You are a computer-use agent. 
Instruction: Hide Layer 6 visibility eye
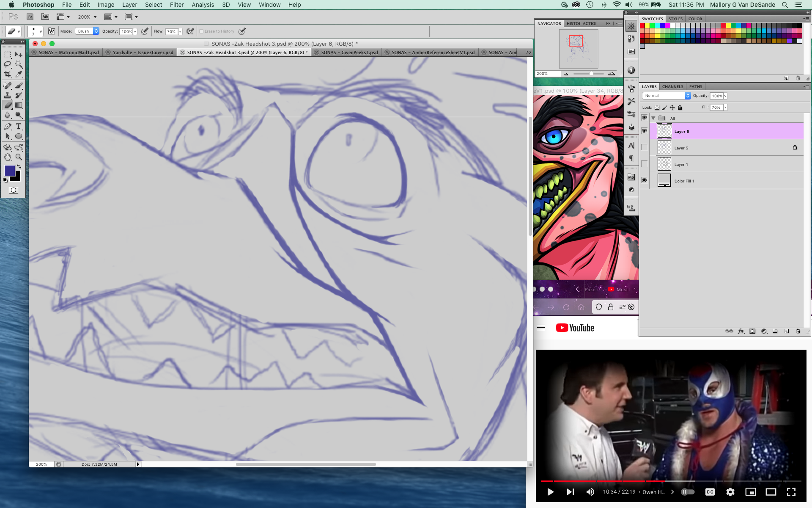pyautogui.click(x=644, y=131)
